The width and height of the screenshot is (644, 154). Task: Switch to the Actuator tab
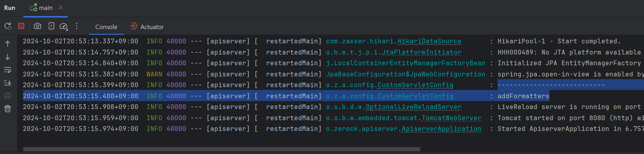[147, 27]
